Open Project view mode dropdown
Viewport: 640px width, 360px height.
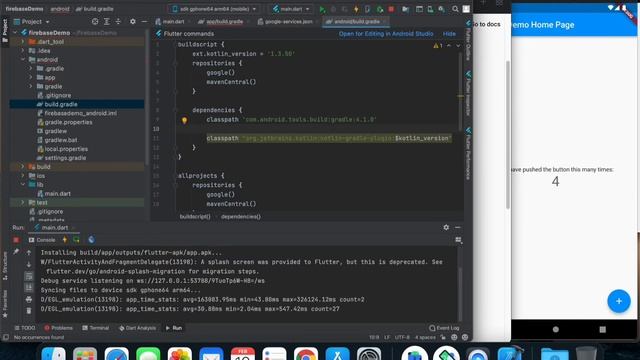(31, 22)
